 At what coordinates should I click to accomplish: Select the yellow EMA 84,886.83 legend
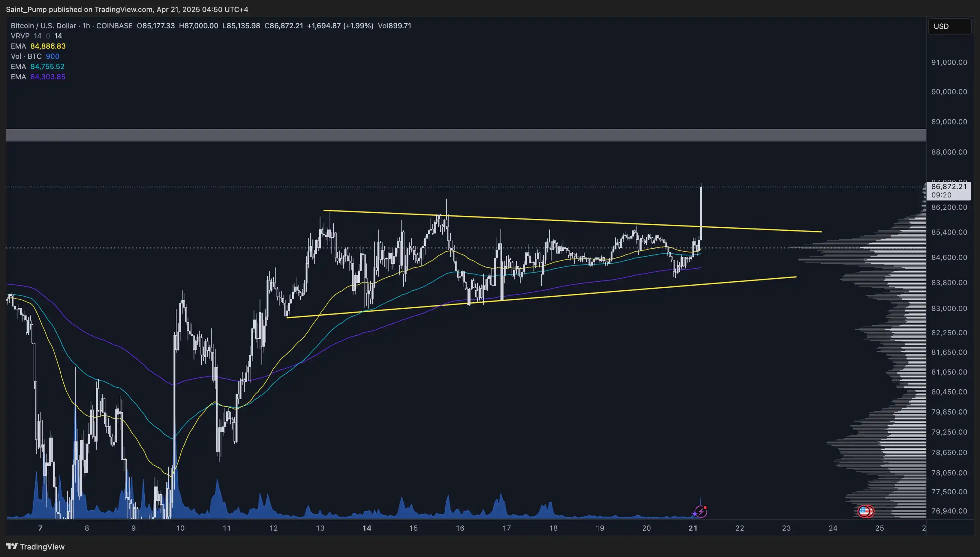pos(38,46)
